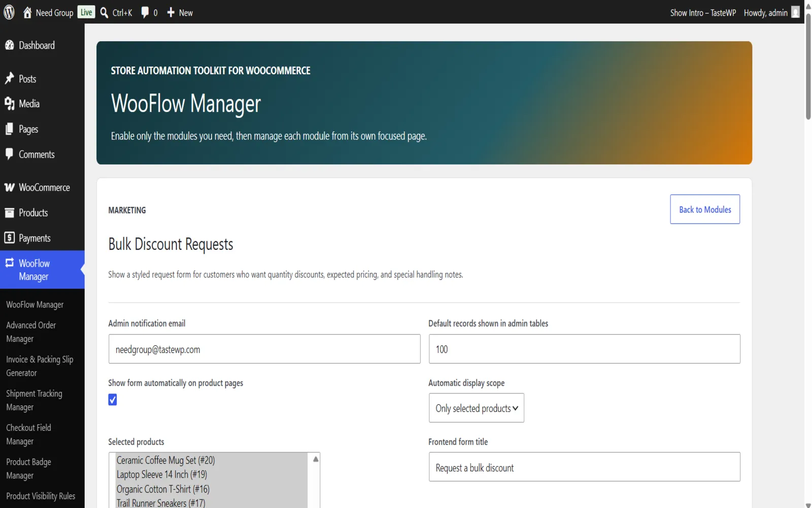Select Ceramic Coffee Mug Set (#20)
Screen dimensions: 812x508
coord(165,460)
